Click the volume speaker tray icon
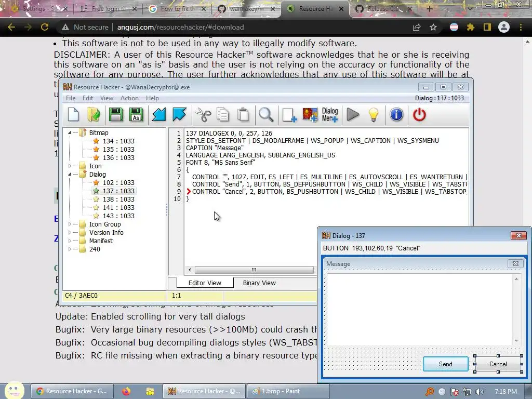The width and height of the screenshot is (532, 399). 480,392
